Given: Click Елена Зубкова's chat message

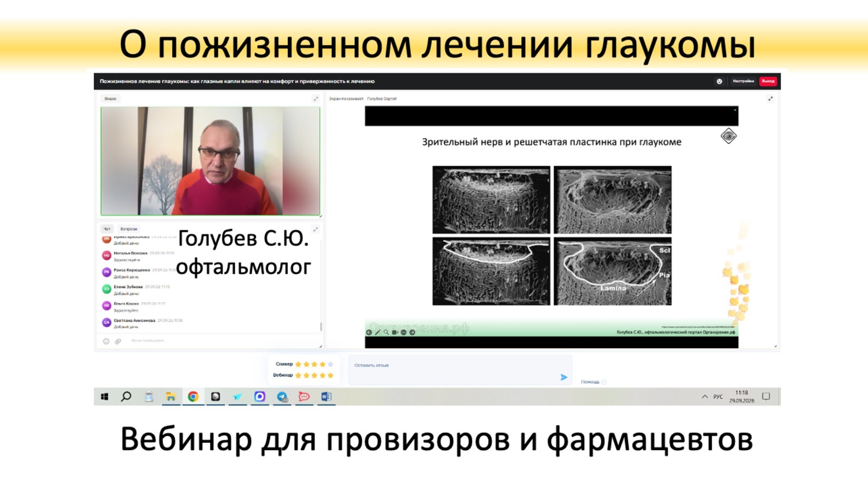Looking at the screenshot, I should (136, 290).
